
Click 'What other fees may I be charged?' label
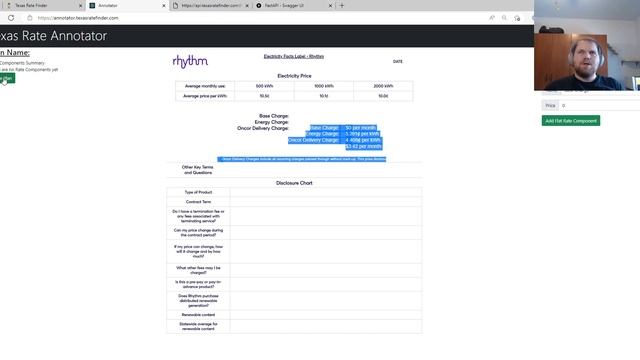[198, 270]
